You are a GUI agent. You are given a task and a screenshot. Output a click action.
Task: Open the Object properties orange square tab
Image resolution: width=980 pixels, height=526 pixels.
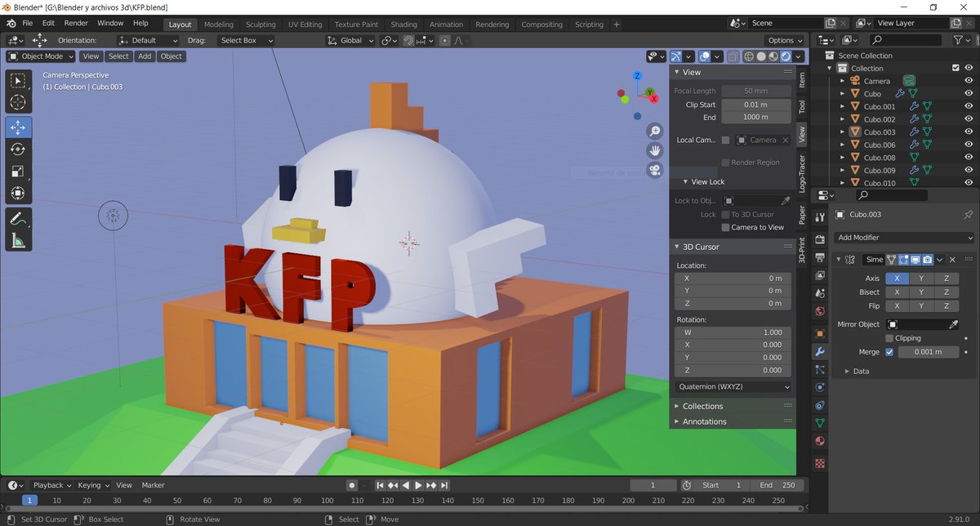tap(820, 333)
